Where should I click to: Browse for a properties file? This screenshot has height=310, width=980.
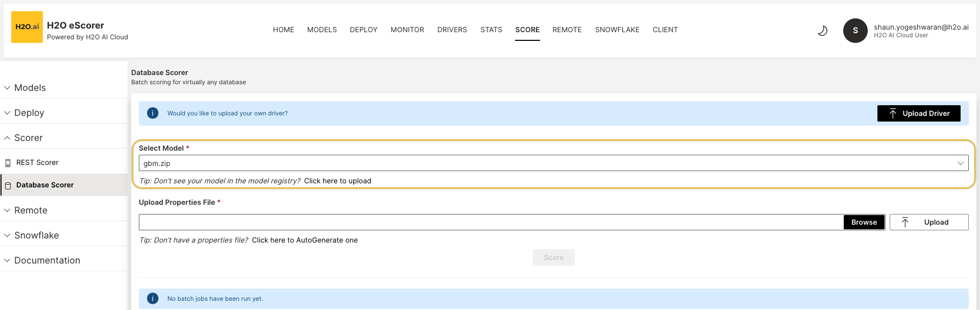pos(864,222)
